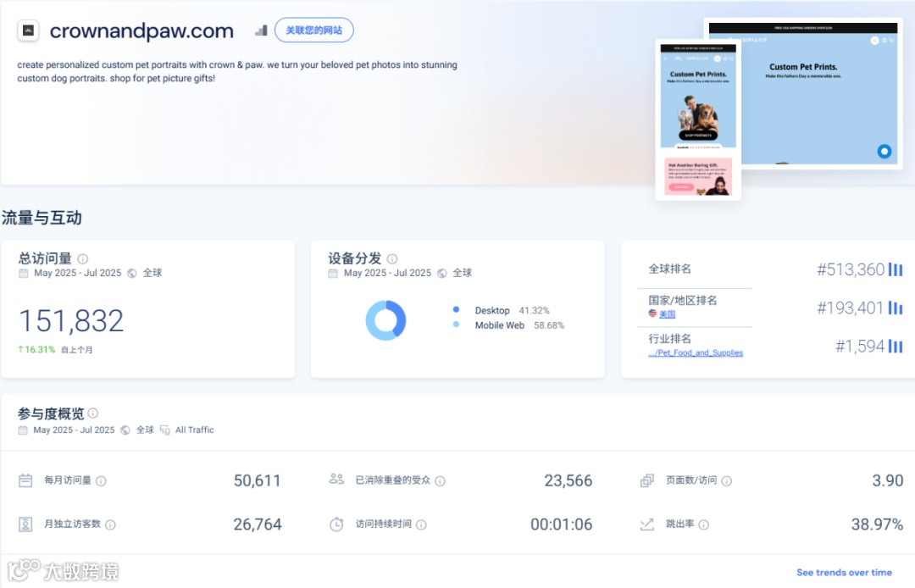
Task: Open info icon beside 月独立访客数
Action: point(110,524)
